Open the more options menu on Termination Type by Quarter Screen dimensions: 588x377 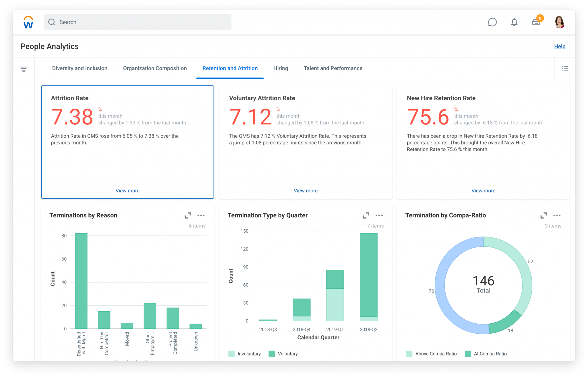pos(379,215)
